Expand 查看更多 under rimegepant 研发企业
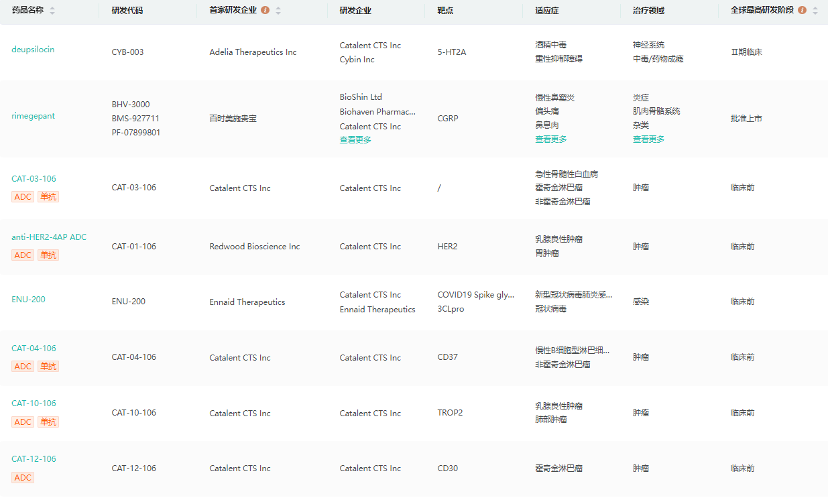Screen dimensions: 828x504 (x=356, y=140)
